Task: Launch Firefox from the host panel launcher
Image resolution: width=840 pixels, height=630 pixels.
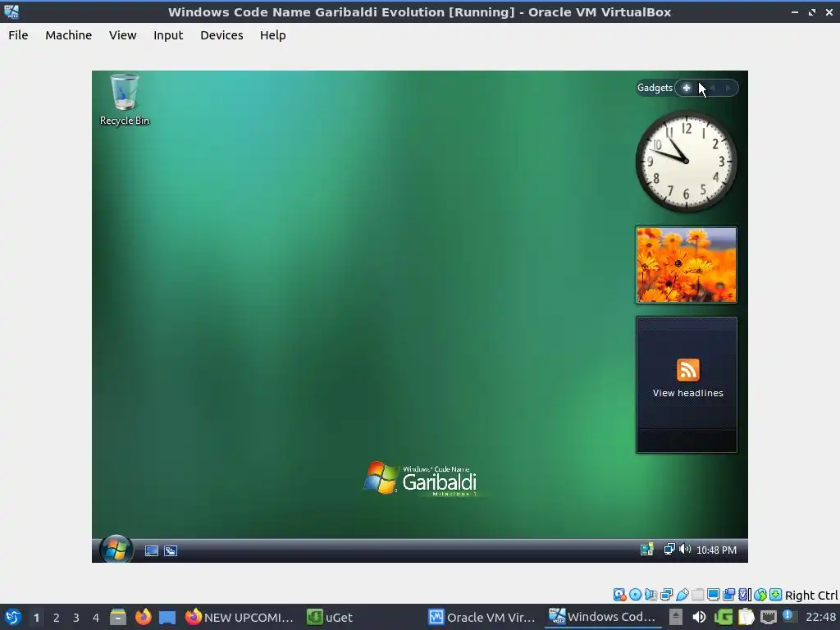Action: point(143,617)
